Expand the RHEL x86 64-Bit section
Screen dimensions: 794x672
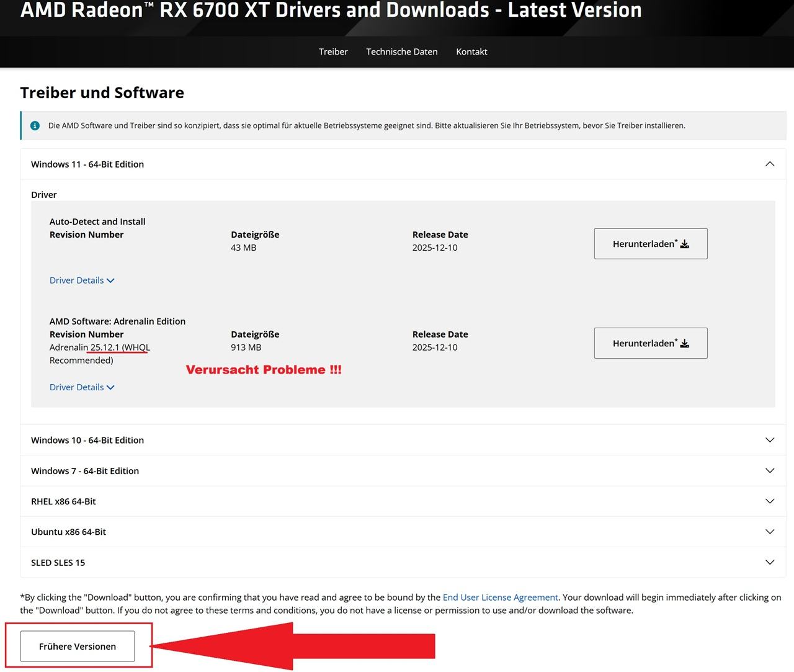pos(403,501)
